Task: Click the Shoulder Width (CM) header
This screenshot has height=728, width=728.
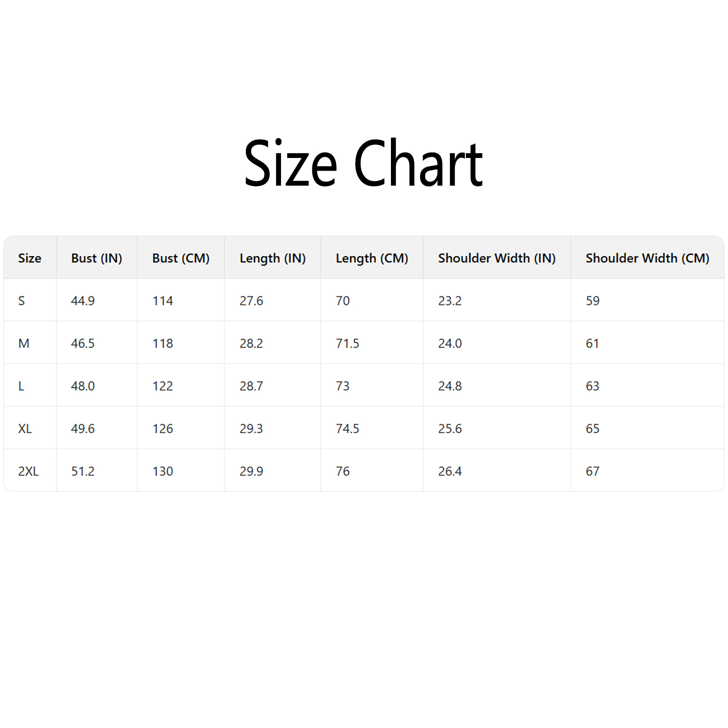Action: tap(647, 258)
